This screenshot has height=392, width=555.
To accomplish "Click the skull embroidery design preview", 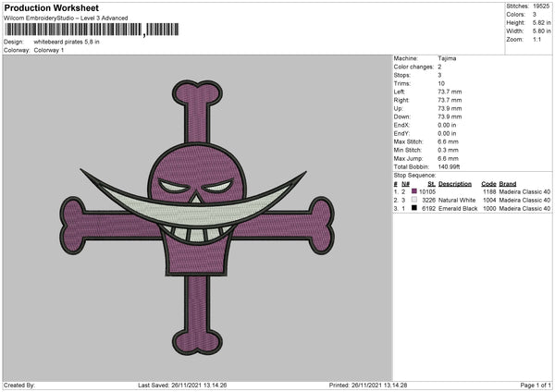I will coord(197,218).
